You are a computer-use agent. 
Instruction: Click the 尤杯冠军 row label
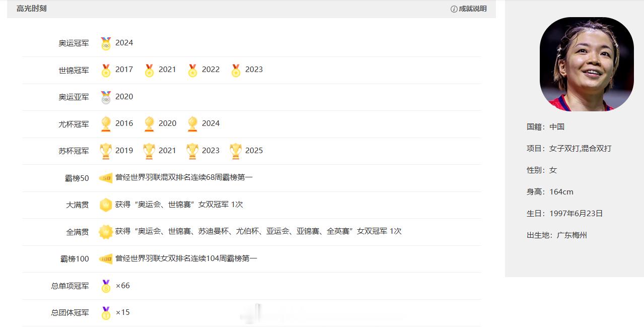pyautogui.click(x=74, y=124)
